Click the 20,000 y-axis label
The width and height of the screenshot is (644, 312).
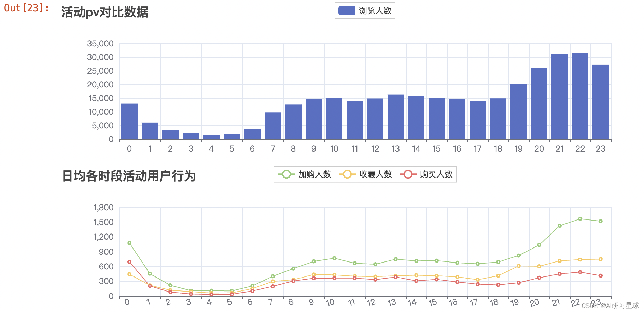pos(100,85)
